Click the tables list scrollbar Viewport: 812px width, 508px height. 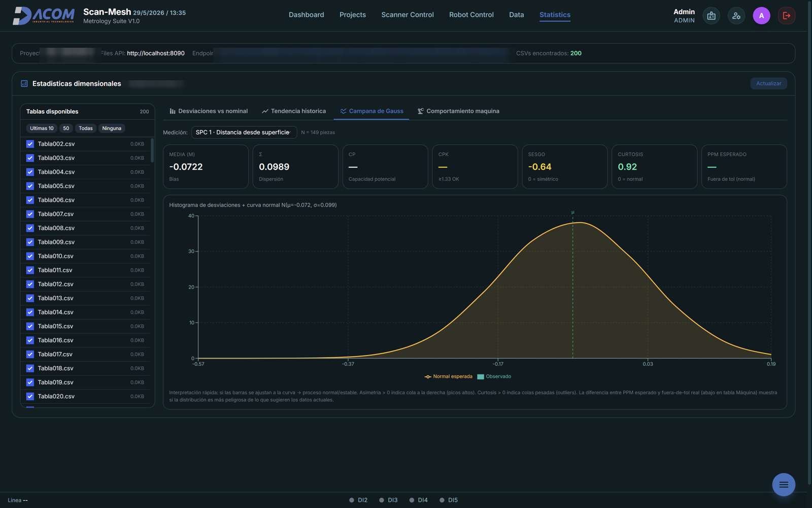click(152, 150)
